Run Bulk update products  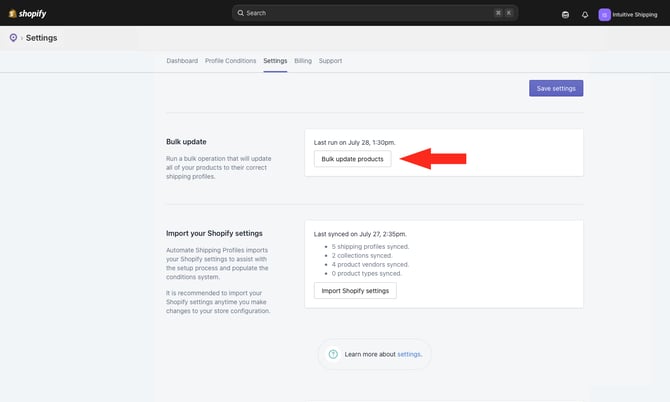[353, 159]
